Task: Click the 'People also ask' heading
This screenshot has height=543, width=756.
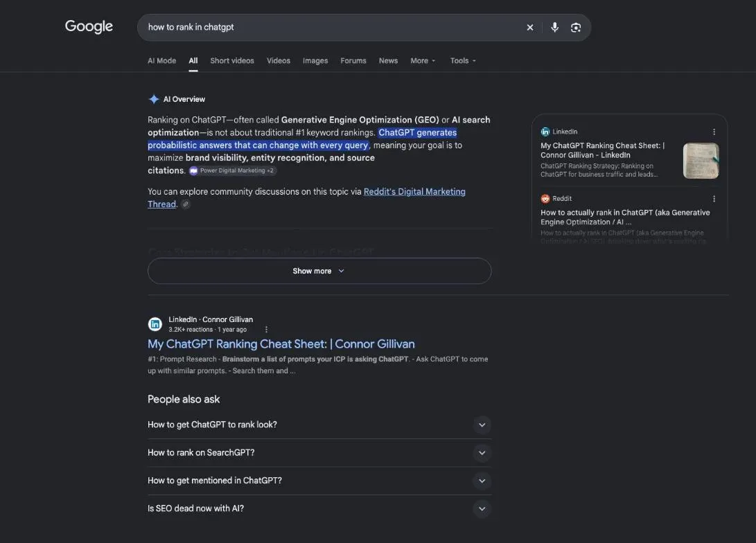Action: (x=184, y=400)
